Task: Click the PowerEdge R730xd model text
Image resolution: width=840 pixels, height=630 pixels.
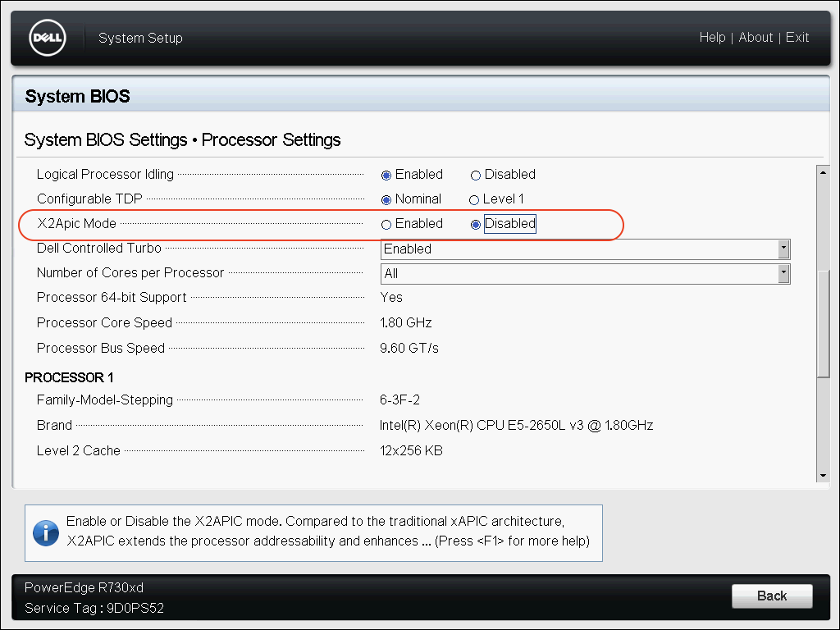Action: [x=84, y=587]
